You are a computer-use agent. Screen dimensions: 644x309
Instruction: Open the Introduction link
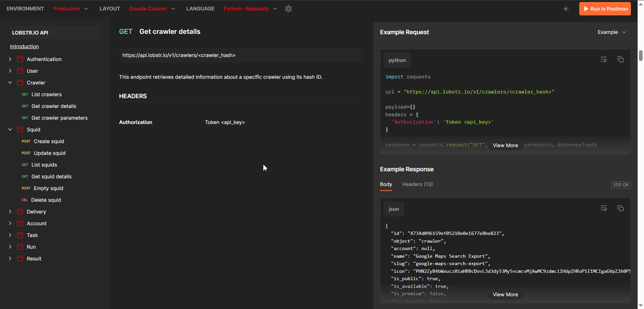[24, 47]
